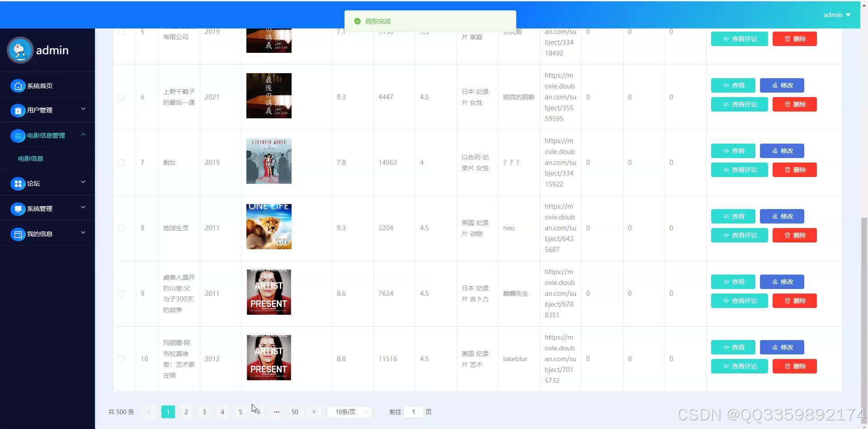Tick the checkbox for row 8 地球生灵
The image size is (868, 429).
[x=121, y=228]
